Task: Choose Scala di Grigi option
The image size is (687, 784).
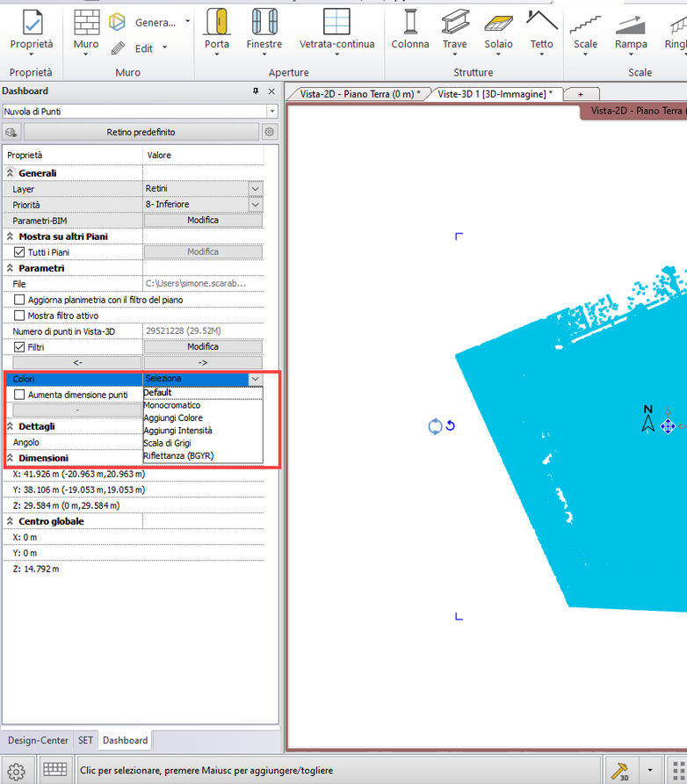Action: click(203, 443)
